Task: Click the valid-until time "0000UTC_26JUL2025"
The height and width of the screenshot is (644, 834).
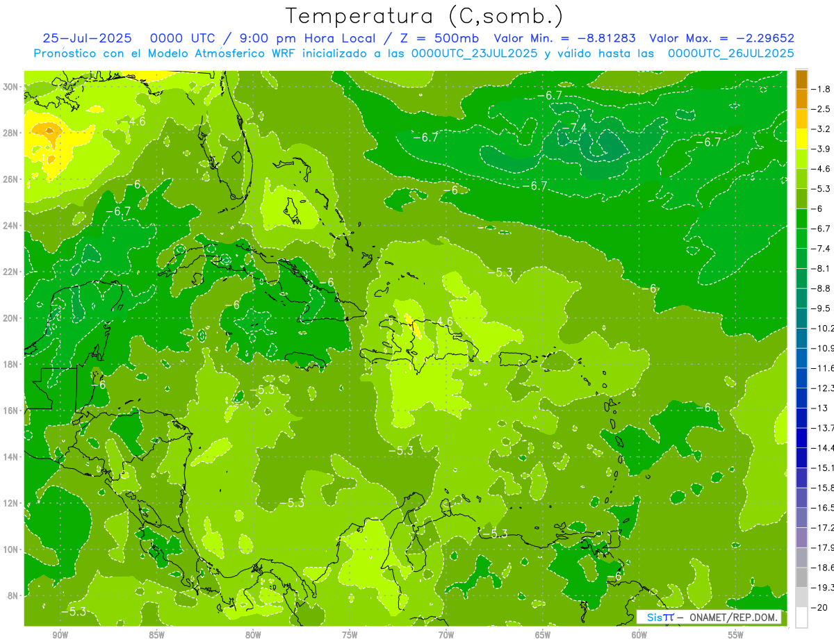Action: click(730, 53)
